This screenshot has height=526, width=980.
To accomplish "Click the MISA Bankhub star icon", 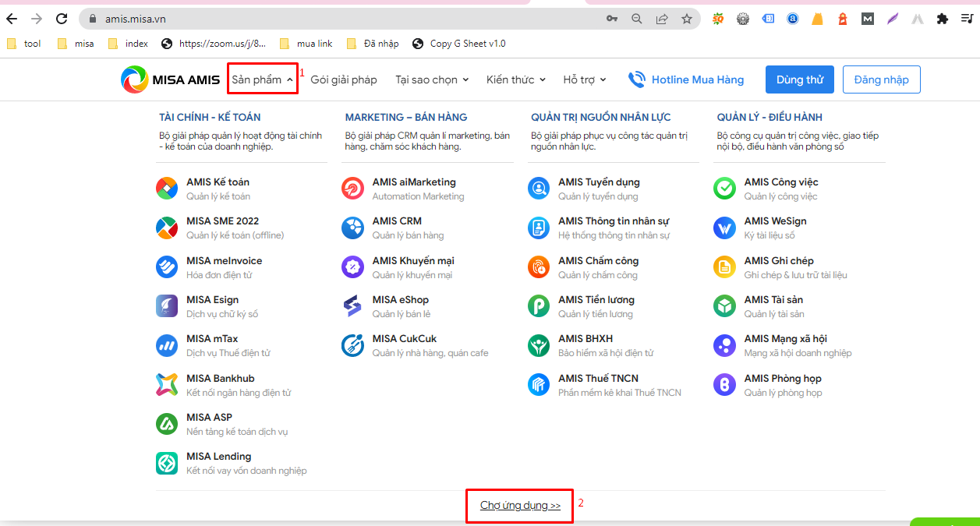I will click(167, 385).
